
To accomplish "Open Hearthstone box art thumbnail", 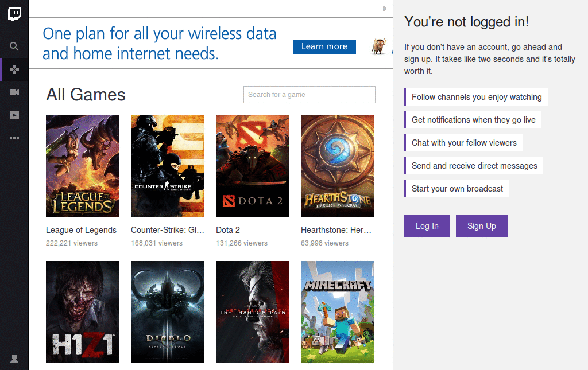I will coord(338,166).
